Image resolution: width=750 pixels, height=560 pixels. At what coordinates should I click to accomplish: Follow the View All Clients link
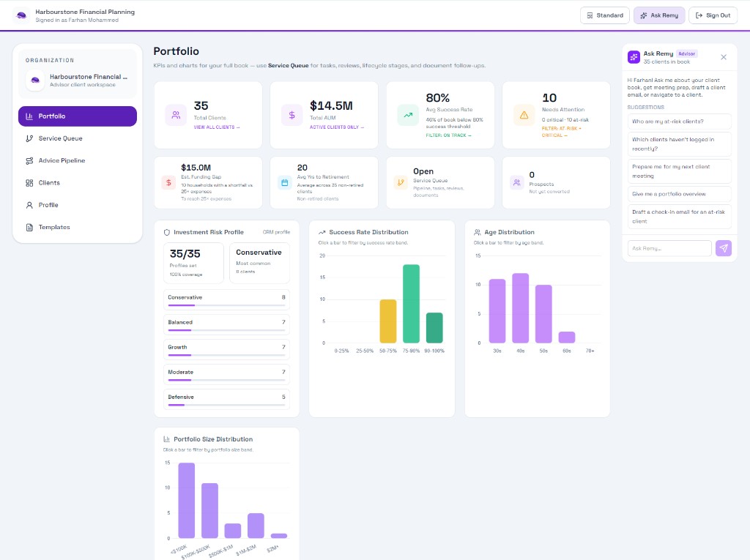(217, 127)
